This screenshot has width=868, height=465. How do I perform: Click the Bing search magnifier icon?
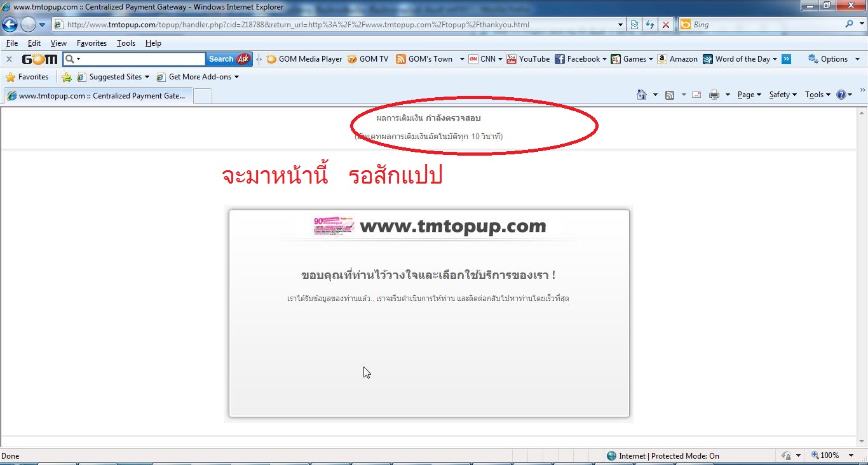point(850,24)
